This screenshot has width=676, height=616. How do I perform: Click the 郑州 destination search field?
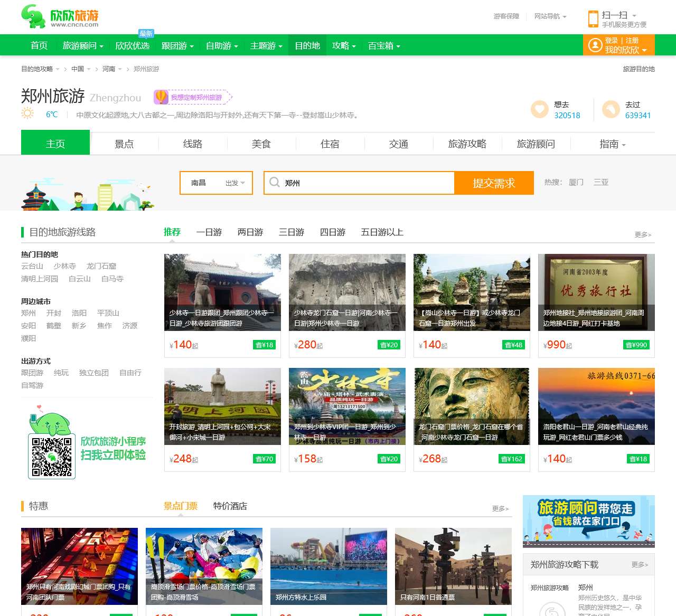pos(367,183)
